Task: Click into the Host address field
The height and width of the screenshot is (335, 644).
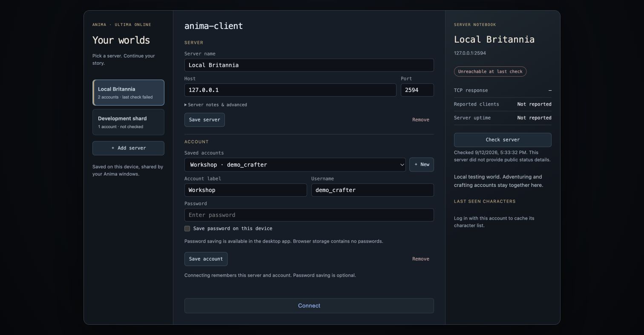Action: point(290,90)
